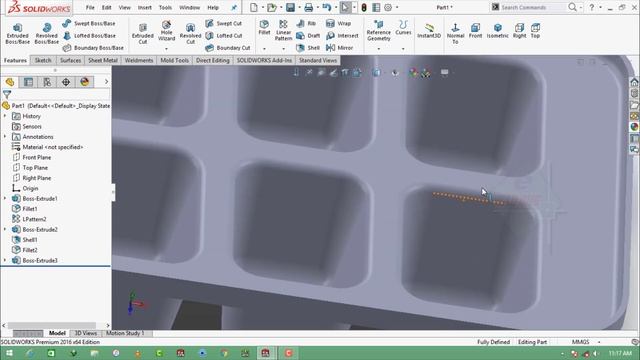Open the Hole Wizard tool
This screenshot has height=360, width=640.
[167, 31]
